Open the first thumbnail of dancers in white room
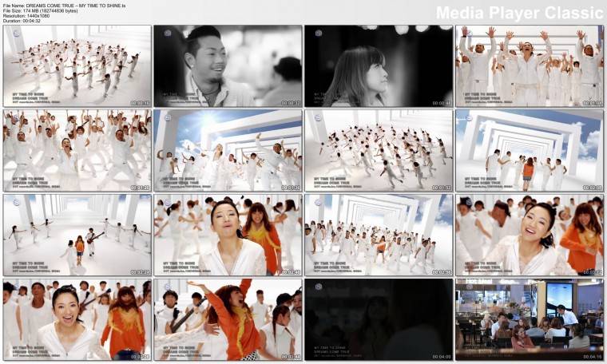Viewport: 607px width, 364px height. (77, 65)
